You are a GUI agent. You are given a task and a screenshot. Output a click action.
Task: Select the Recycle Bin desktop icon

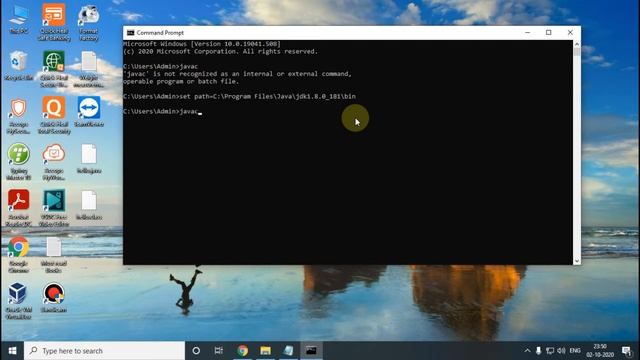(18, 65)
